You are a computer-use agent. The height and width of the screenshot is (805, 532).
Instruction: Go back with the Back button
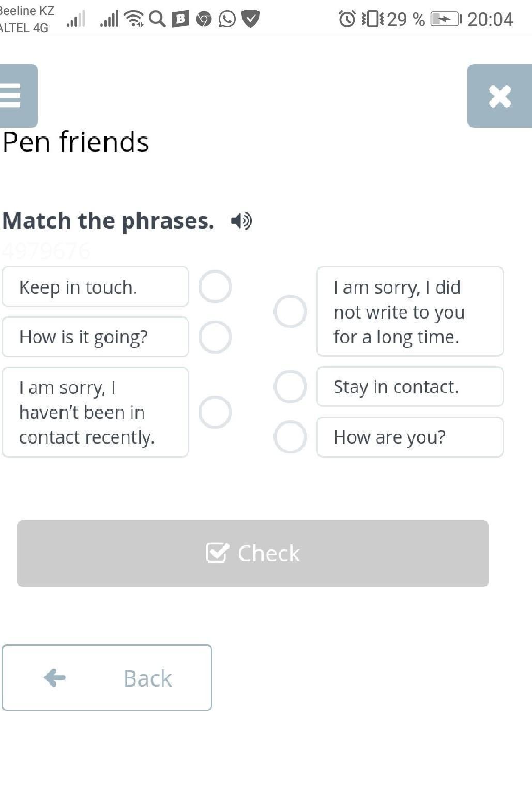107,677
